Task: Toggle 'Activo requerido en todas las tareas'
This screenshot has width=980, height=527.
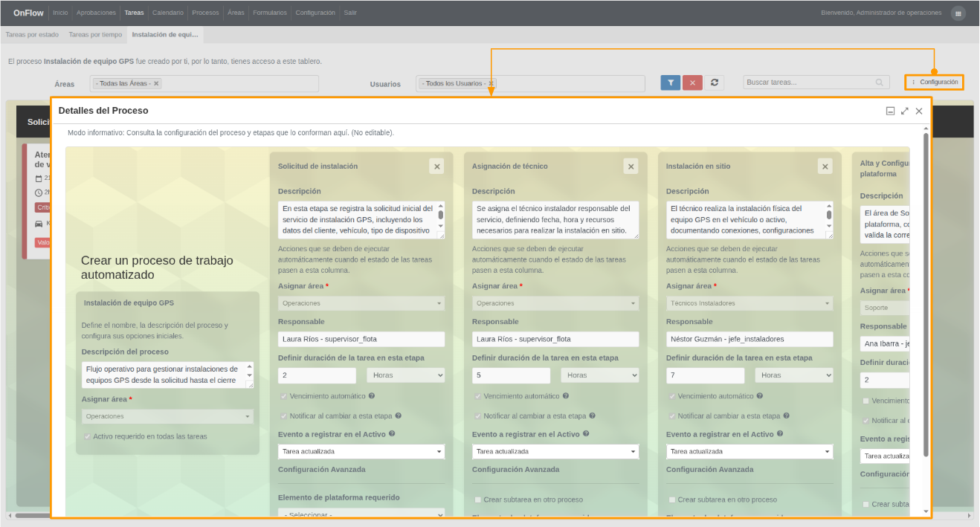Action: click(x=88, y=436)
